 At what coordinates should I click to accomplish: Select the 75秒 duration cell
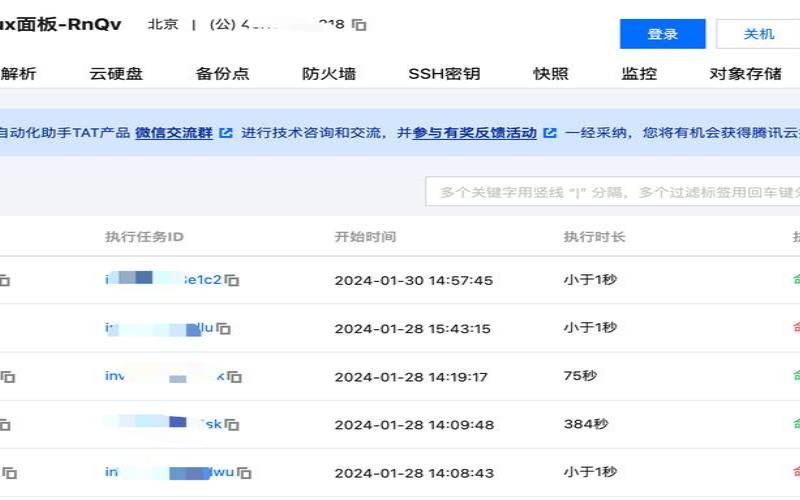click(580, 376)
